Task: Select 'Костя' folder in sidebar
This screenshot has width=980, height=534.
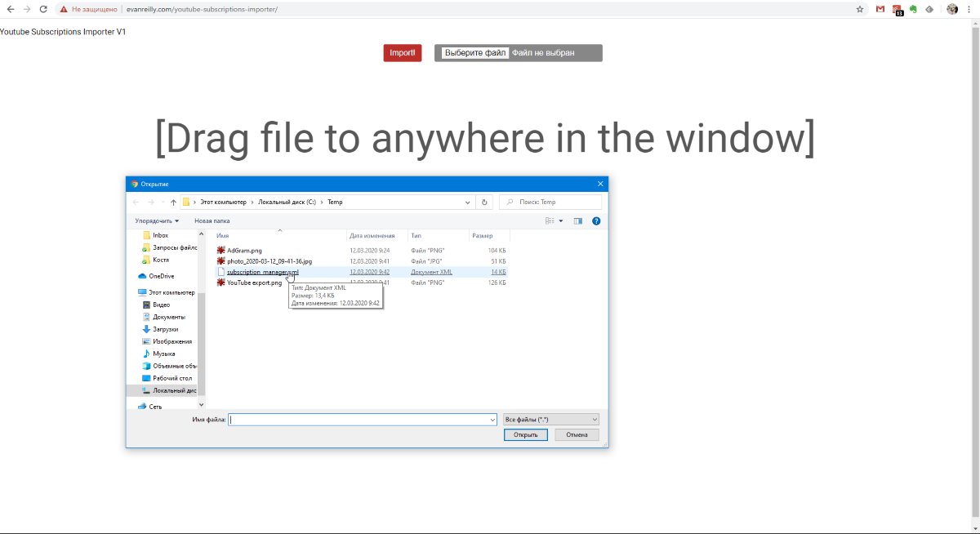Action: [156, 260]
